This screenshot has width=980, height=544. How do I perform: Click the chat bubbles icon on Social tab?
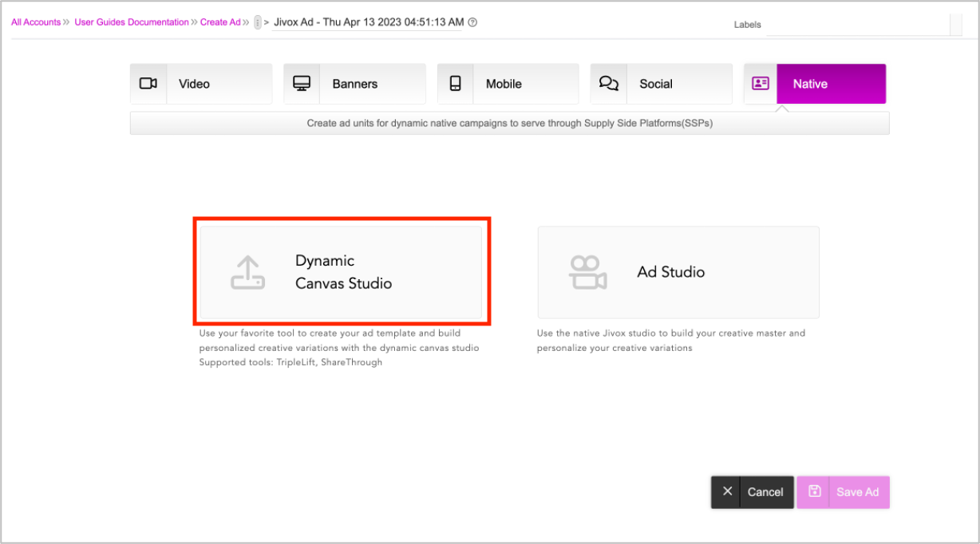609,84
